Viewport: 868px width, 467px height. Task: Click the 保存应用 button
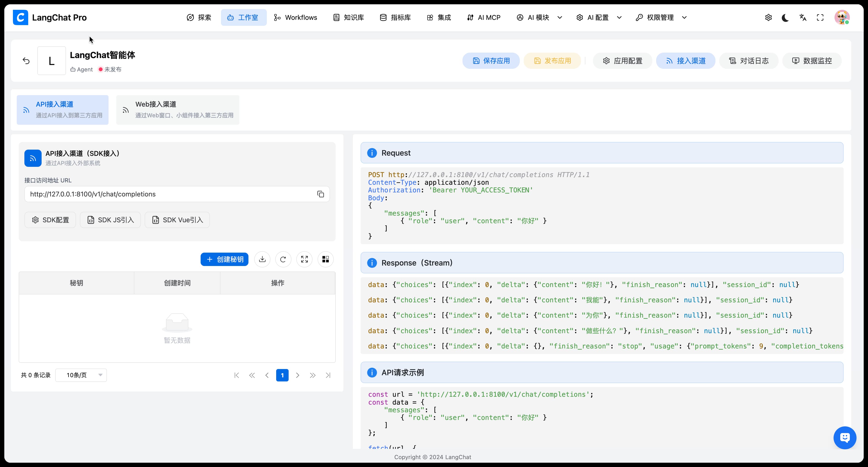[491, 61]
